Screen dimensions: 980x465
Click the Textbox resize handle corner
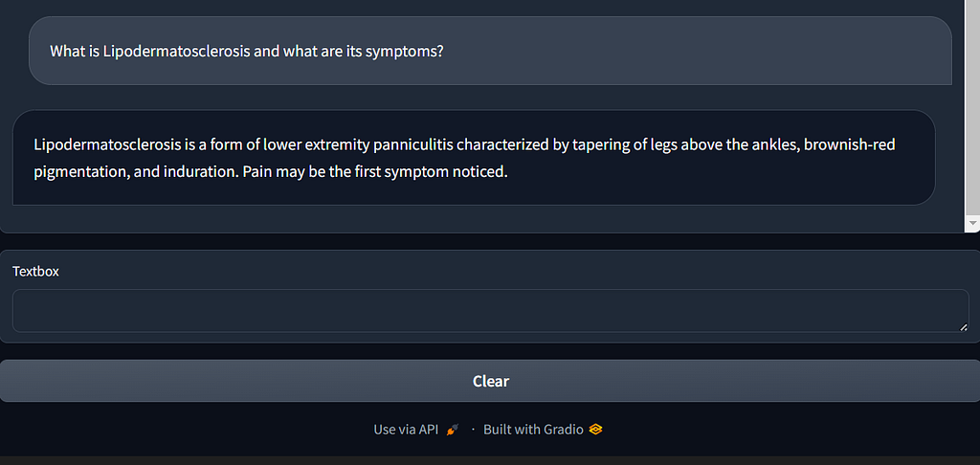click(x=963, y=327)
